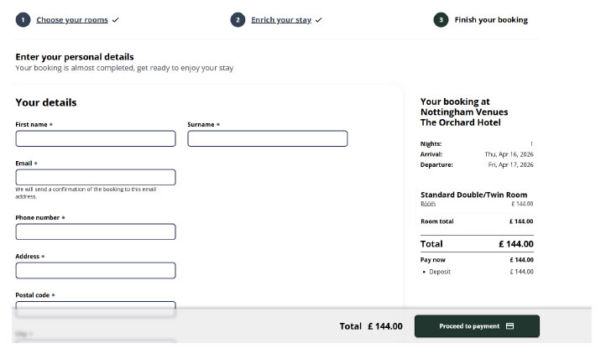Click into the Surname text box

pyautogui.click(x=267, y=138)
